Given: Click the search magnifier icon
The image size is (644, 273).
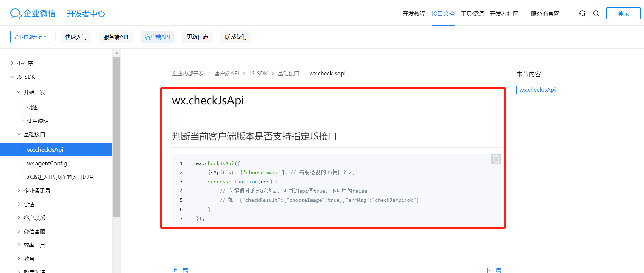Looking at the screenshot, I should tap(596, 13).
